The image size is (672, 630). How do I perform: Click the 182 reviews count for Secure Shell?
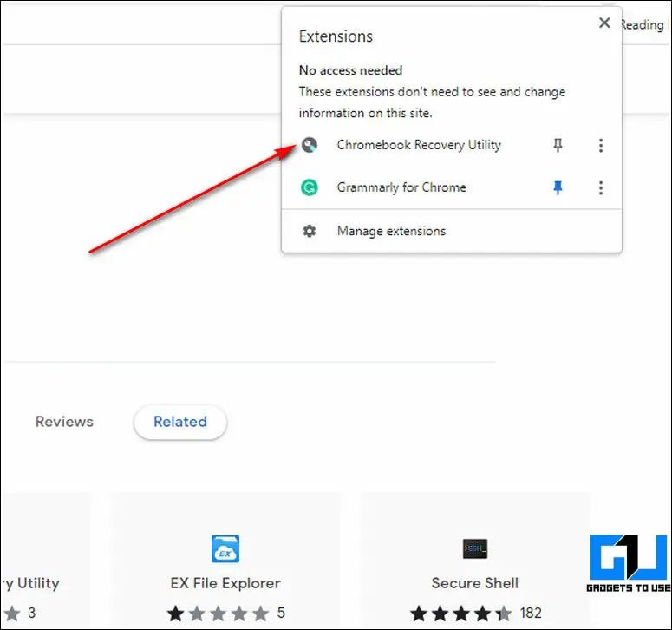click(531, 614)
